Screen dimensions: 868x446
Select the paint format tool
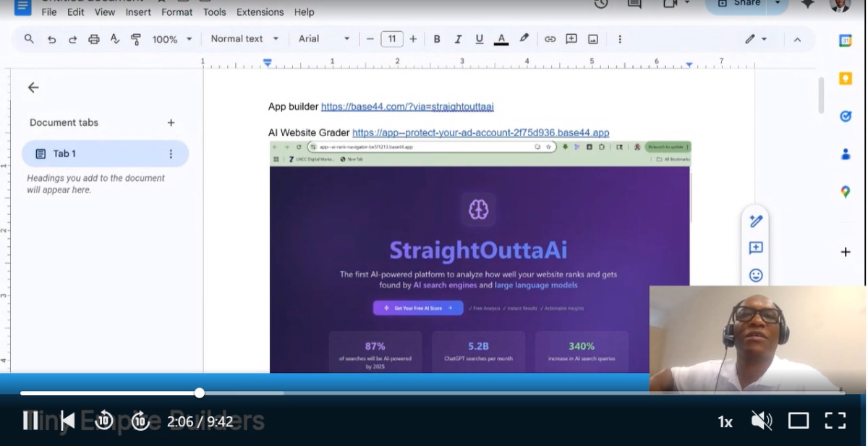(136, 39)
